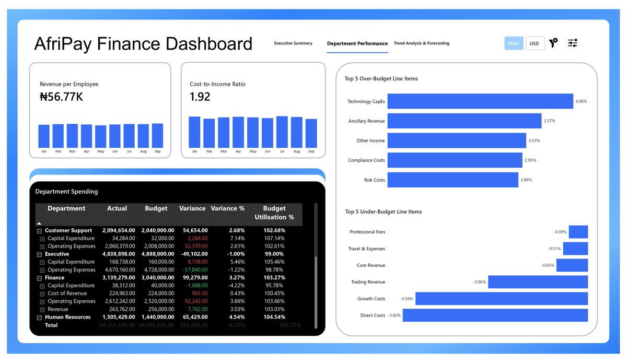Click the Sep bar in Revenue per Employee

click(157, 136)
